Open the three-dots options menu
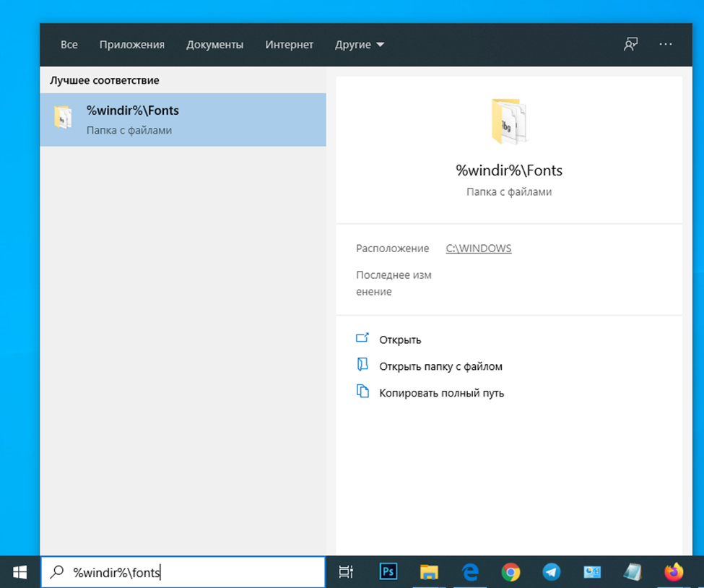The height and width of the screenshot is (588, 704). coord(666,44)
